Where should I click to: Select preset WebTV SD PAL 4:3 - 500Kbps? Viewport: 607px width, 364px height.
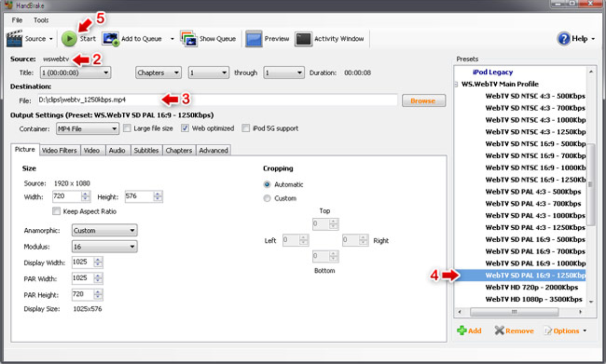pos(533,192)
